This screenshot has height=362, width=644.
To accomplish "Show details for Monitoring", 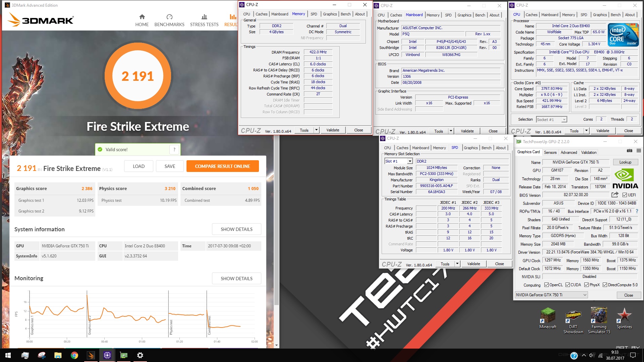I will click(236, 279).
